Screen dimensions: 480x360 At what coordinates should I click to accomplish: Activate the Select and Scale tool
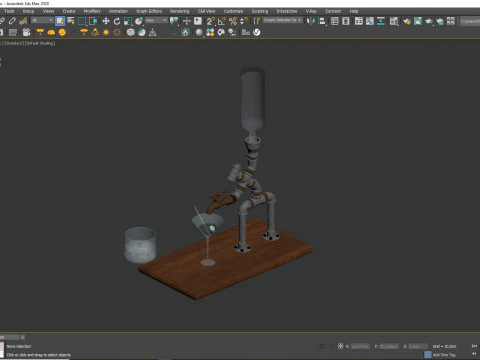click(128, 21)
